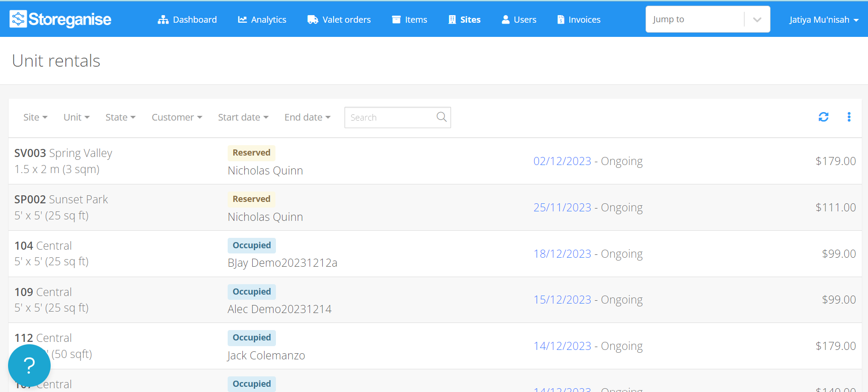Open the Start date filter
The width and height of the screenshot is (868, 392).
tap(243, 117)
